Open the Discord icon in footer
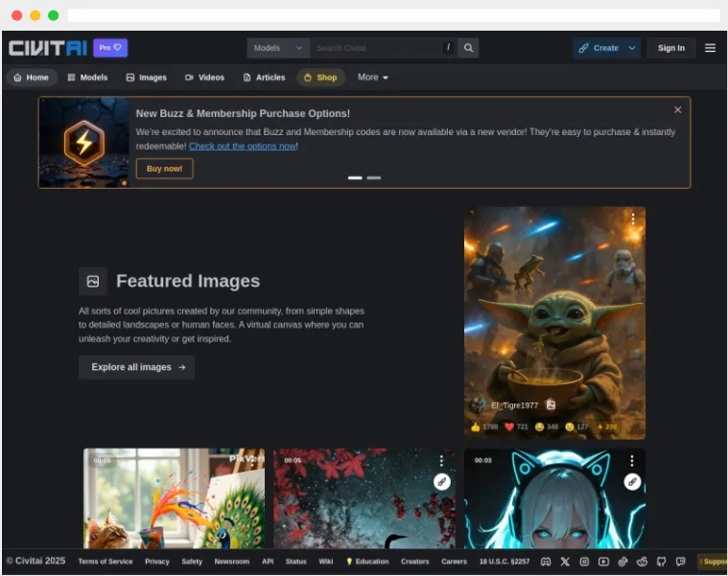 [546, 562]
